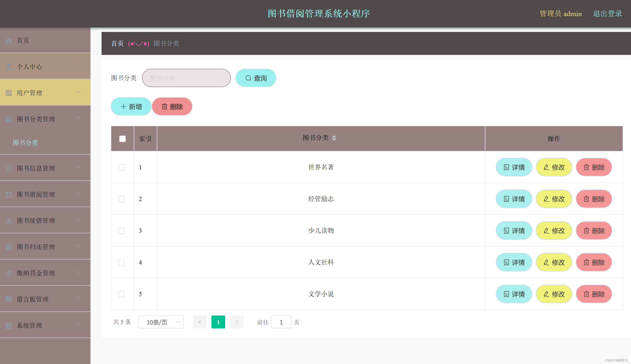Expand 留言板管理 with its chevron
This screenshot has width=631, height=364.
(x=79, y=298)
